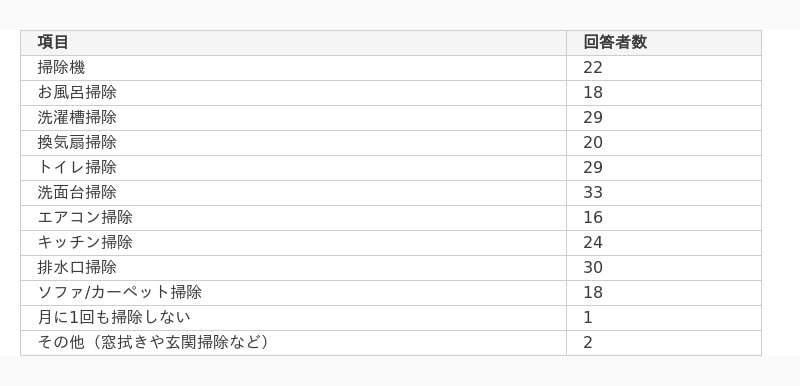Select the キッチン掃除 cell

pos(293,243)
